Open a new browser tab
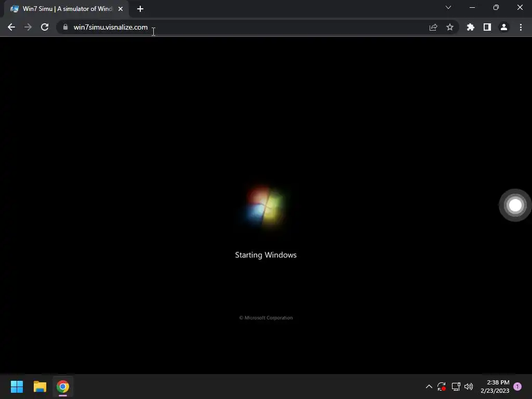Viewport: 532px width, 399px height. 140,9
